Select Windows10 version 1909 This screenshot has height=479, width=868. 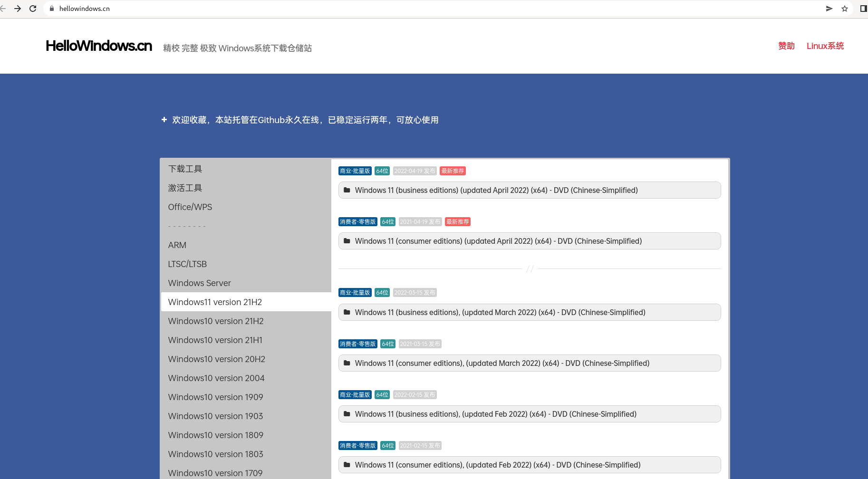click(246, 397)
